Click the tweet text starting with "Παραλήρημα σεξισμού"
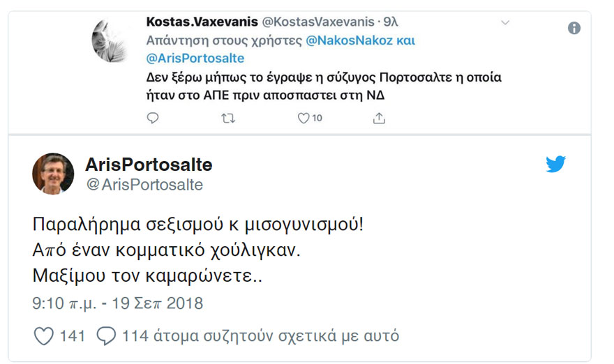The image size is (614, 364). (x=198, y=227)
